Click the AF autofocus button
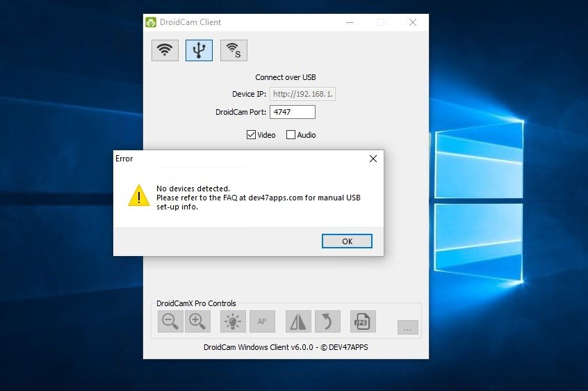The image size is (588, 391). pyautogui.click(x=262, y=321)
